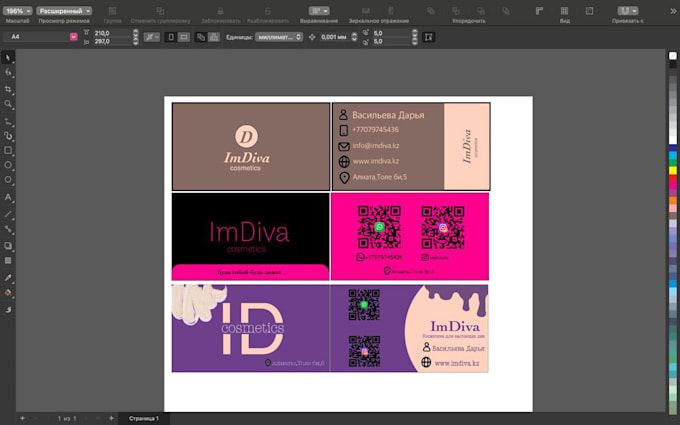Click the third Упорядочить intersect icon

click(x=481, y=11)
